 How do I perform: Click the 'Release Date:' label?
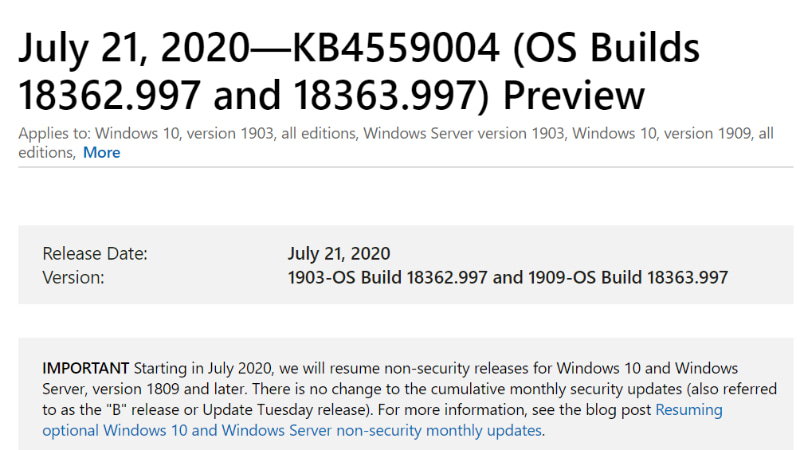pyautogui.click(x=95, y=254)
